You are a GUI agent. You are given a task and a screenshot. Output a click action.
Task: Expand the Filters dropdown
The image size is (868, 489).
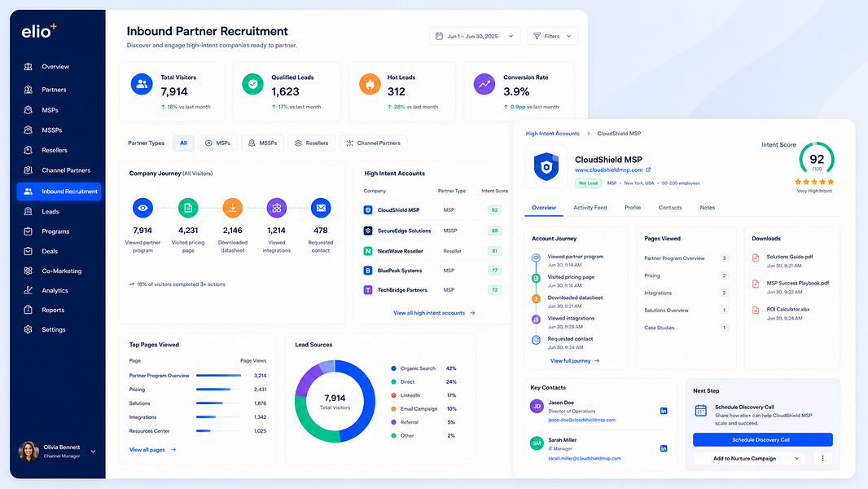pos(552,36)
